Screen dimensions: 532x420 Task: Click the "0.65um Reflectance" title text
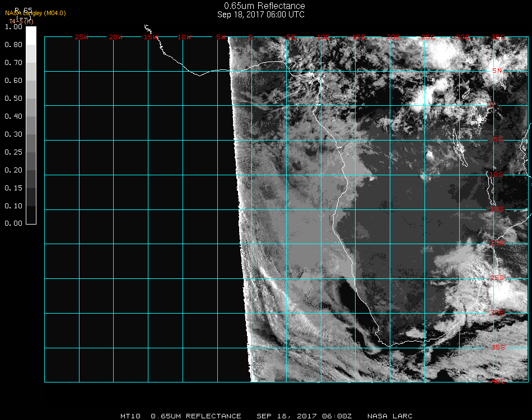pos(264,6)
